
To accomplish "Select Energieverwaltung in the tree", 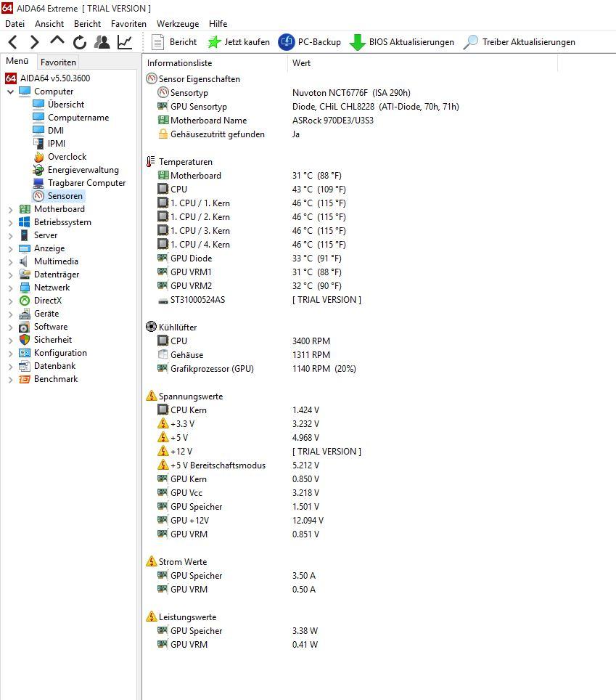I will 76,170.
